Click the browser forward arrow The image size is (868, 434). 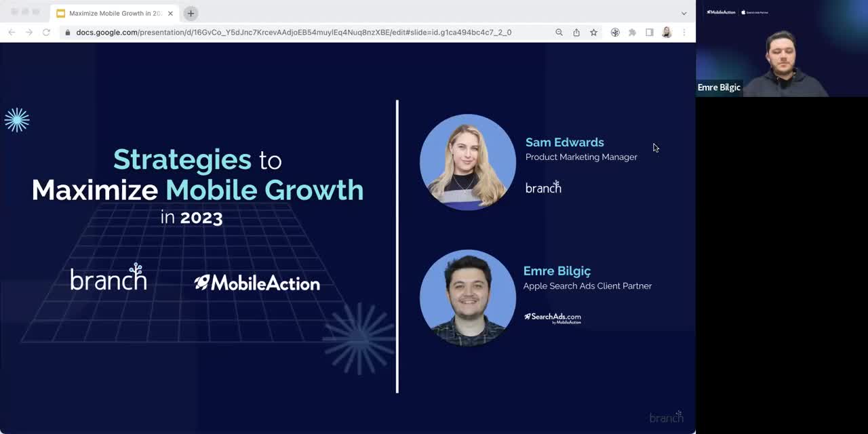pyautogui.click(x=29, y=32)
